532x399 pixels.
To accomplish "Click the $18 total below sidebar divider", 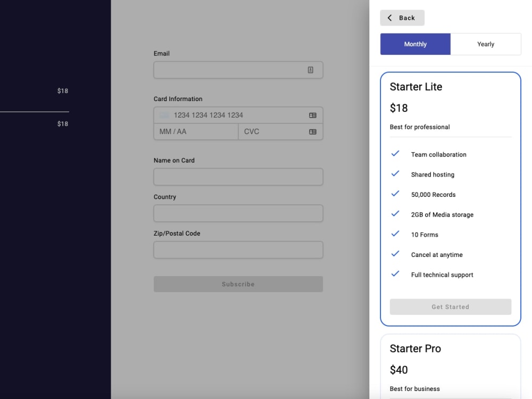I will [62, 124].
